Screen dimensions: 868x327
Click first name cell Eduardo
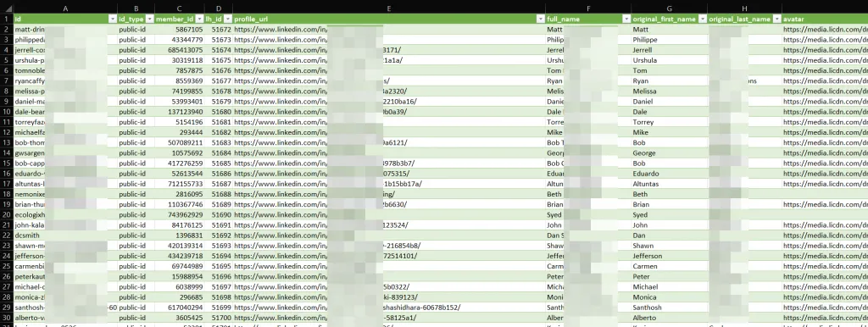click(670, 173)
